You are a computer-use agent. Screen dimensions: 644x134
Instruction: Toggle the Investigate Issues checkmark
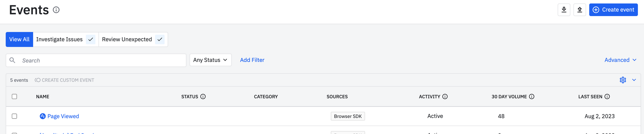point(91,40)
